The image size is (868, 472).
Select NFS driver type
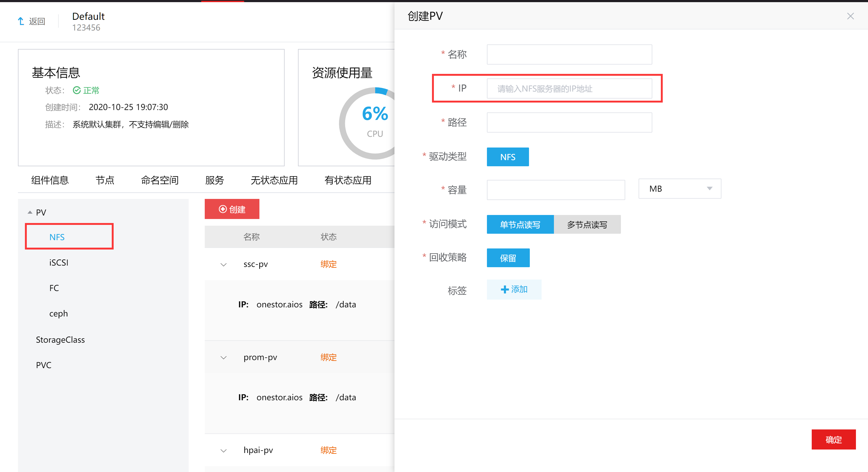click(508, 157)
